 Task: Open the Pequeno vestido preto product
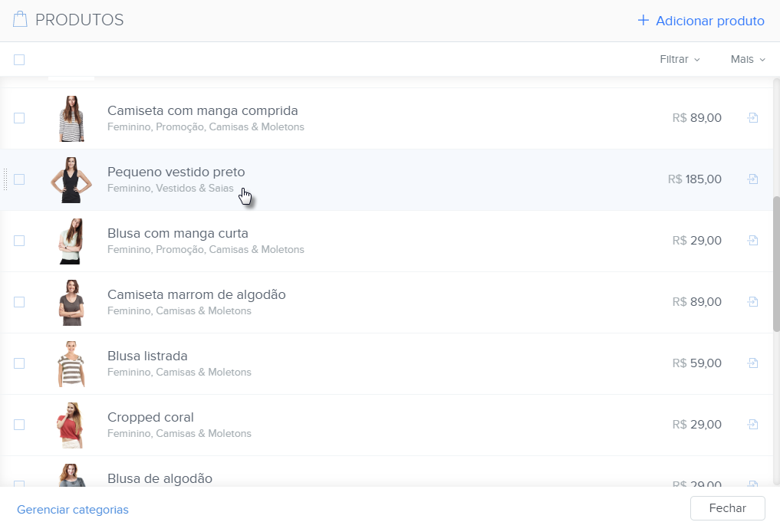pos(176,172)
